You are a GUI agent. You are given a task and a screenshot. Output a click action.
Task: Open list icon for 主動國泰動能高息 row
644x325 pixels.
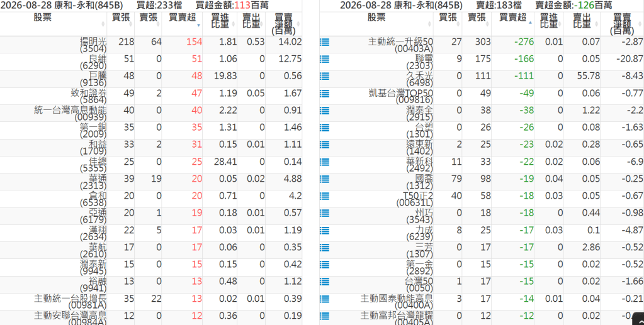coord(324,299)
